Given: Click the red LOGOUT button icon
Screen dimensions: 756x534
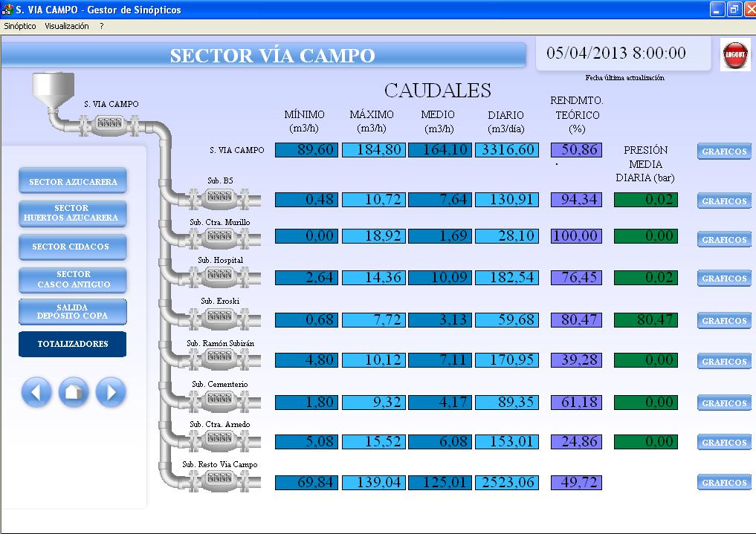Looking at the screenshot, I should (x=735, y=56).
